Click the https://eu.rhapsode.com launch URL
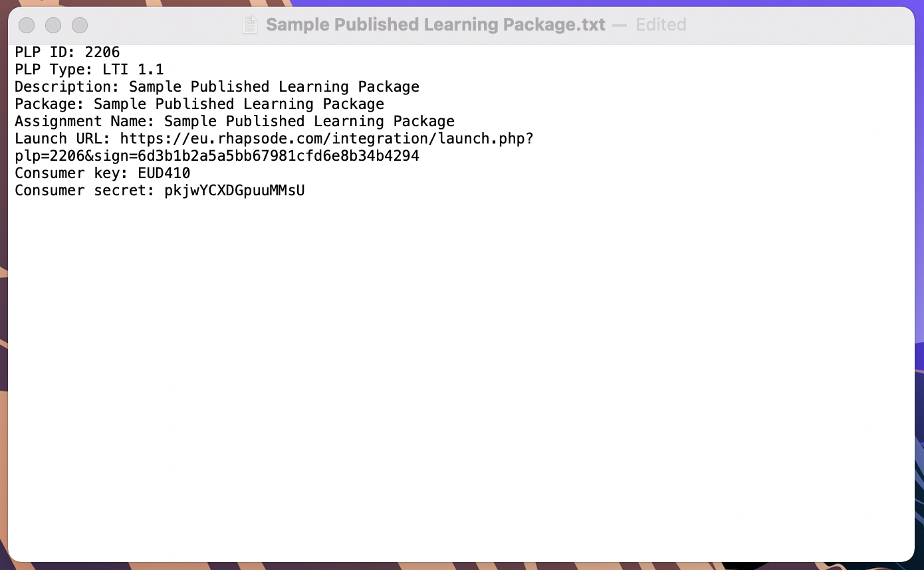924x570 pixels. tap(327, 138)
